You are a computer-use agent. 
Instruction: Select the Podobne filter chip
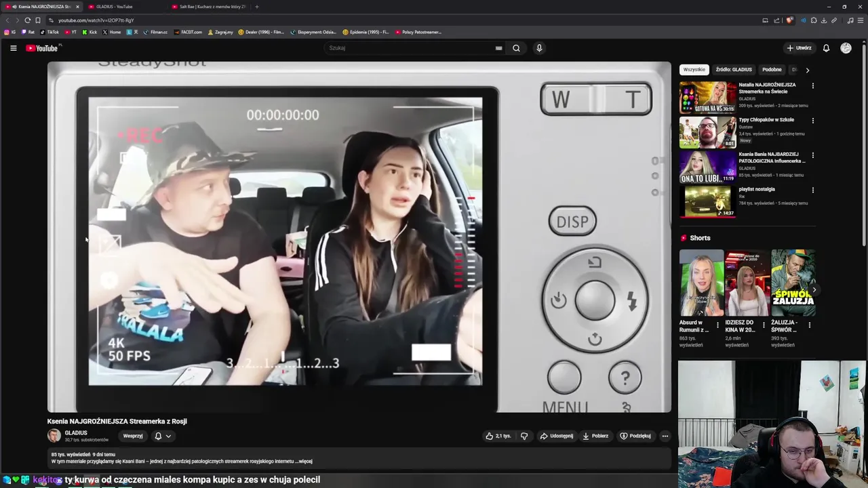[772, 70]
